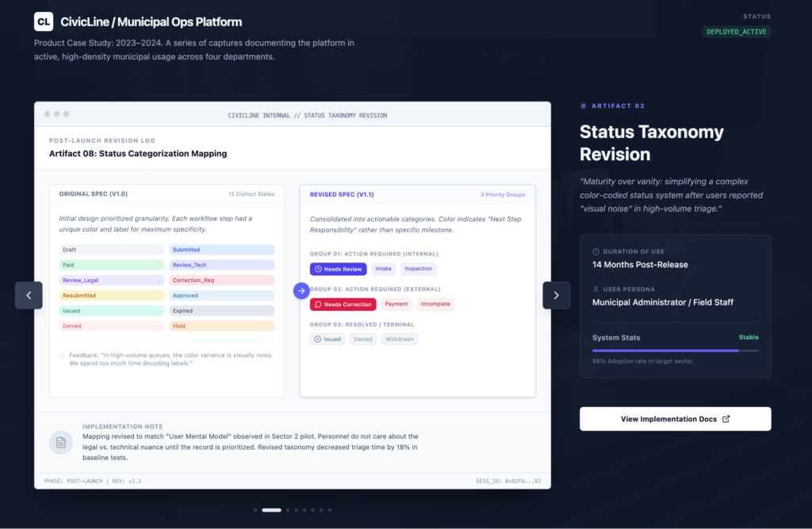The width and height of the screenshot is (812, 529).
Task: Click the Original Spec (V1.0) heading
Action: pos(94,194)
